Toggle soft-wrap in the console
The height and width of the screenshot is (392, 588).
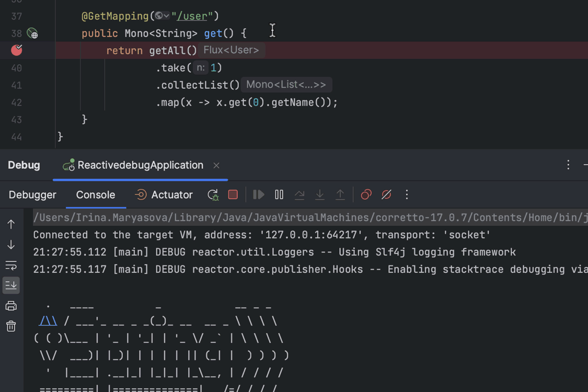[11, 265]
